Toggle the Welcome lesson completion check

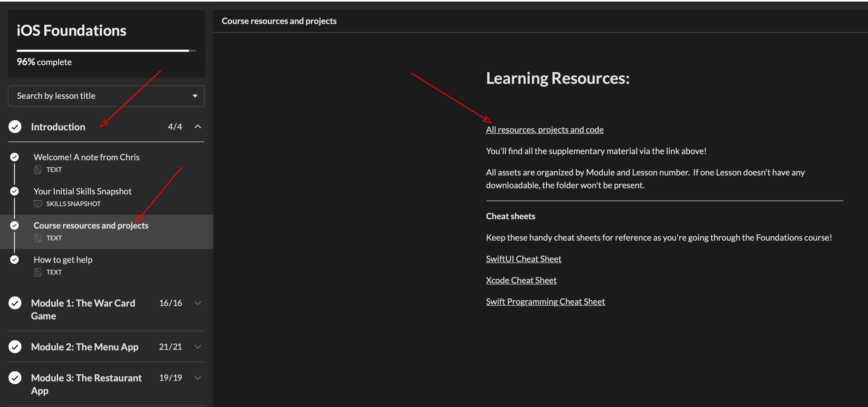pyautogui.click(x=14, y=157)
